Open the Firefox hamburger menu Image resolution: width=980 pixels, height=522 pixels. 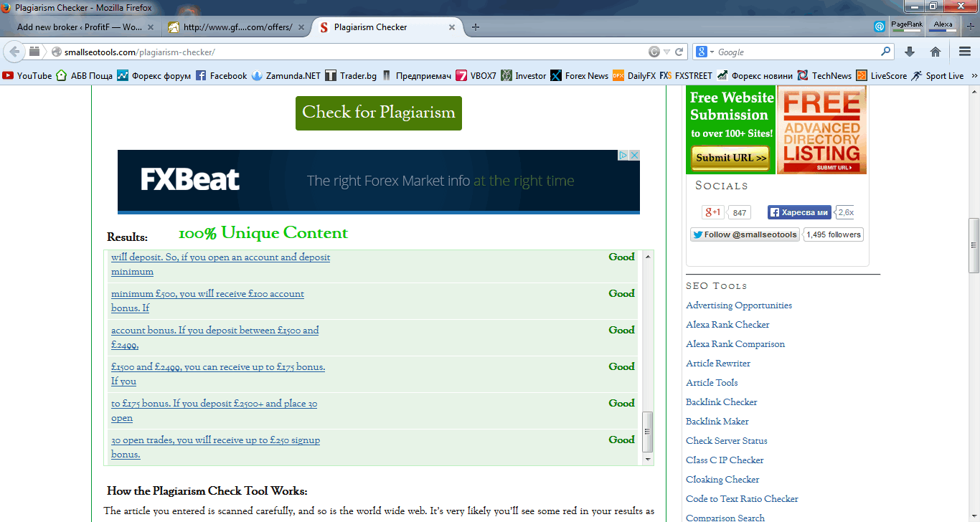click(x=965, y=52)
